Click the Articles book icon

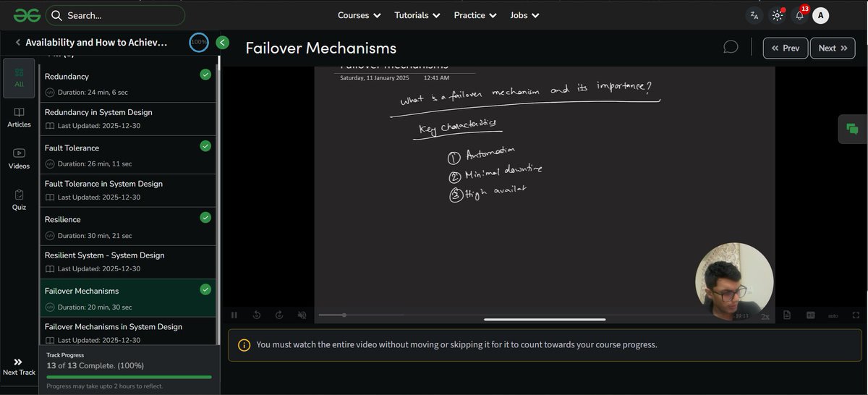(x=19, y=112)
